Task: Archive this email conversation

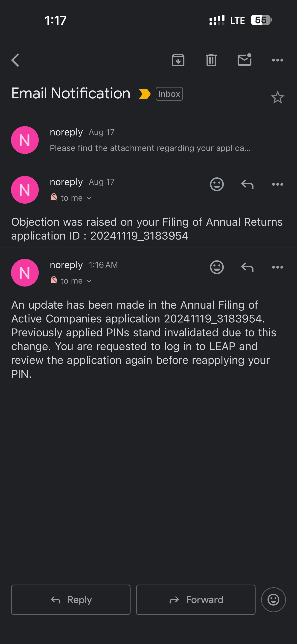Action: 178,60
